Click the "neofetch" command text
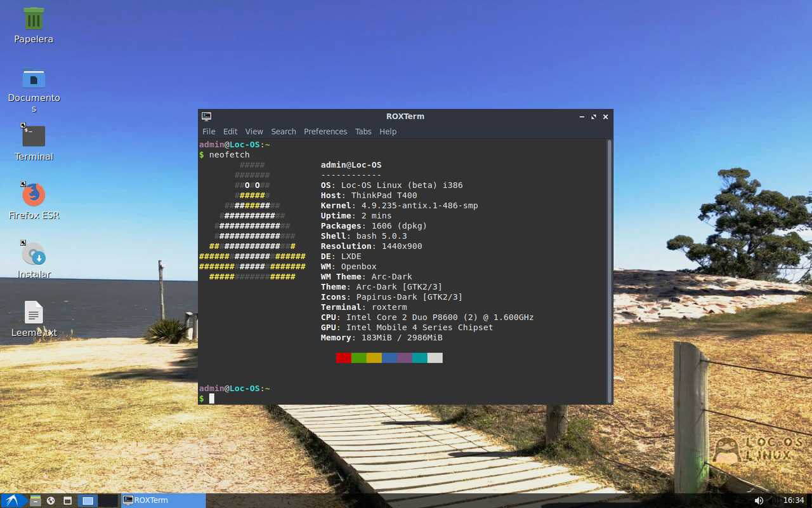812x508 pixels. point(230,155)
